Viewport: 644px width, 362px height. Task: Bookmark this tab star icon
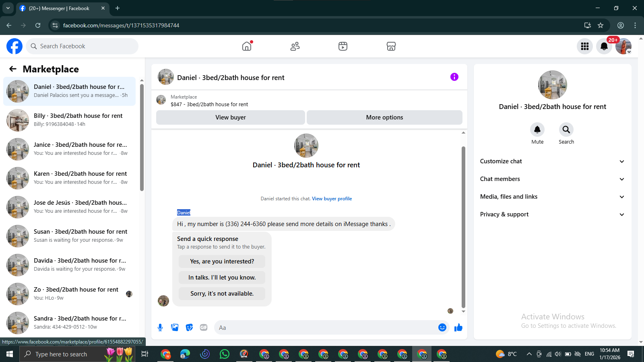coord(601,25)
